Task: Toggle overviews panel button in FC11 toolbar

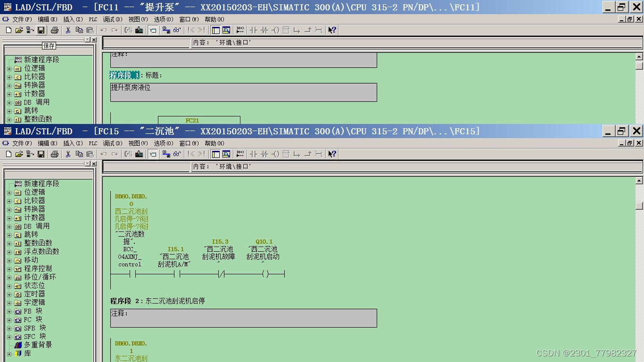Action: pyautogui.click(x=216, y=30)
